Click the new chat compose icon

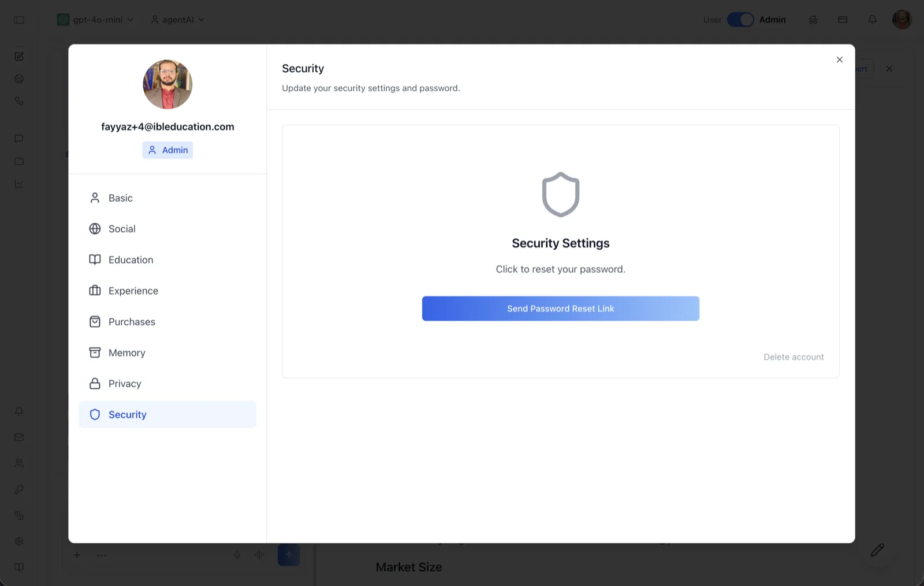point(19,56)
